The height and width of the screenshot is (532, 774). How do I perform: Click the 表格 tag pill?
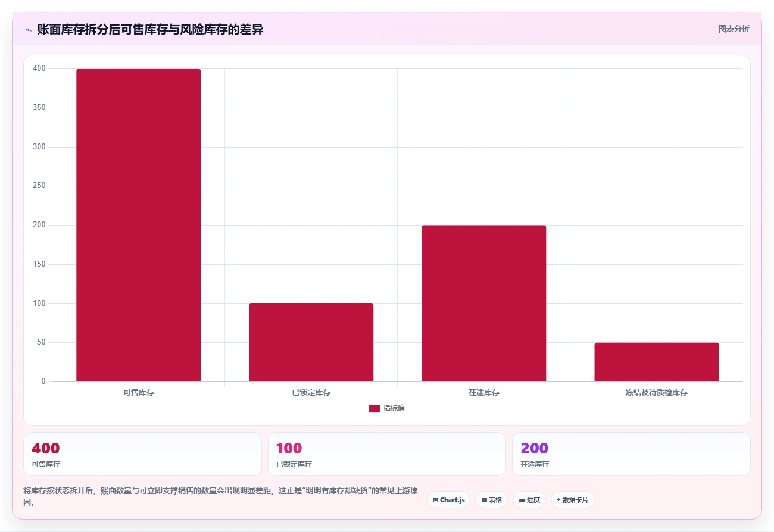[x=491, y=500]
